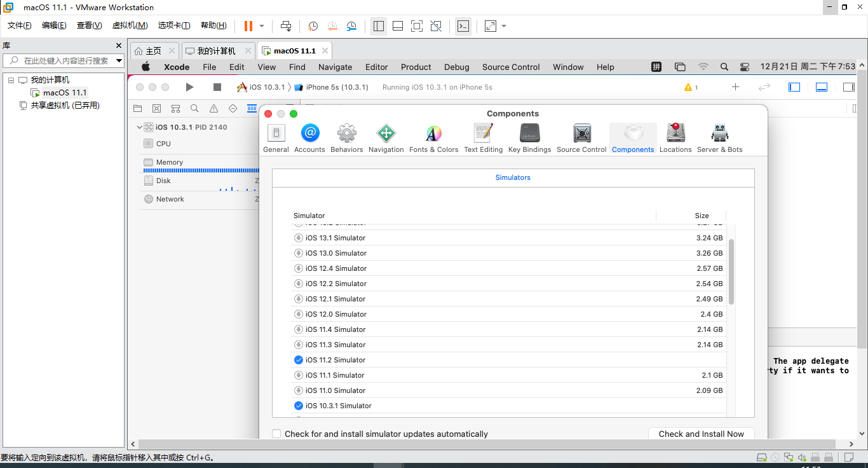This screenshot has width=868, height=468.
Task: Open General preferences pane
Action: point(276,138)
